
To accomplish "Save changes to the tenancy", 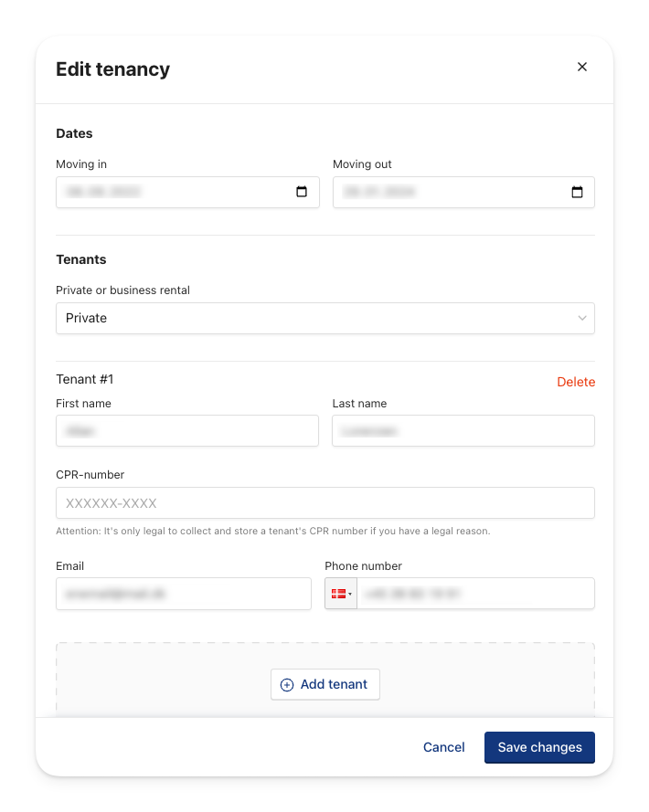I will pyautogui.click(x=539, y=747).
